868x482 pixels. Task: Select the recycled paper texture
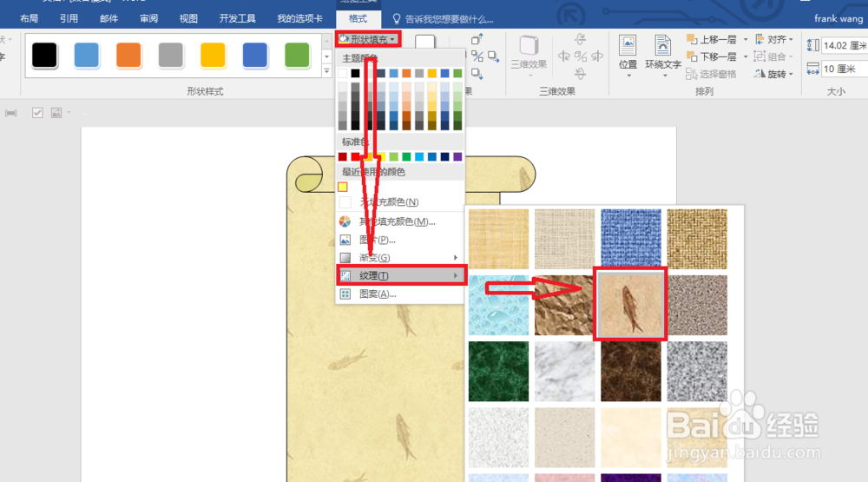[565, 438]
